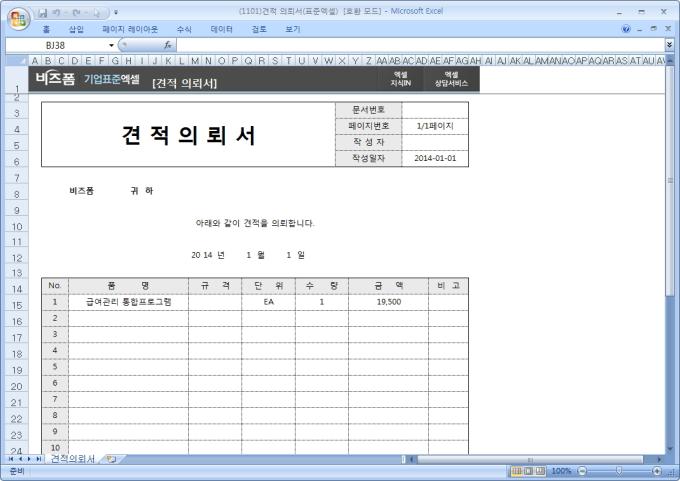Select column header AH
Screen dimensions: 680x481
(475, 61)
